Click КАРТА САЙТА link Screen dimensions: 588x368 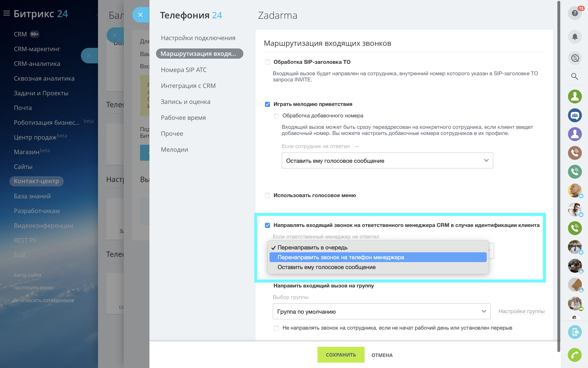pos(28,275)
